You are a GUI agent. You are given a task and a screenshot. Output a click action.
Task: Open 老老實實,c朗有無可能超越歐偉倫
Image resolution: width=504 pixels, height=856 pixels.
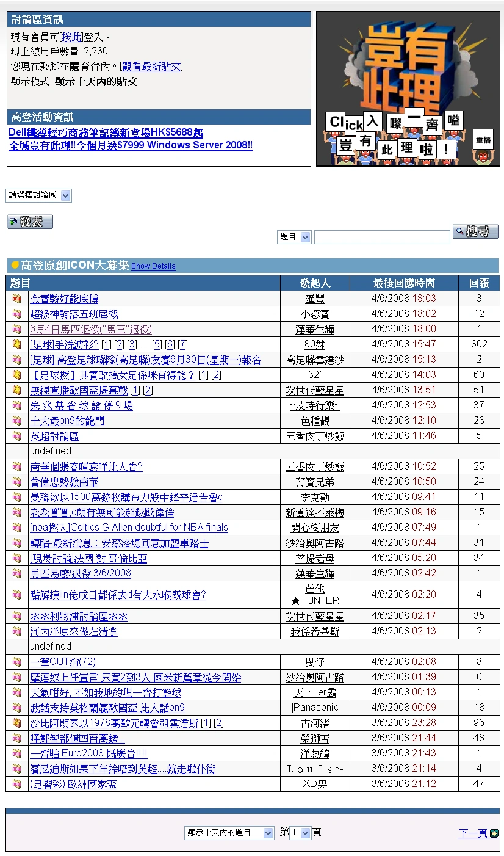[102, 513]
